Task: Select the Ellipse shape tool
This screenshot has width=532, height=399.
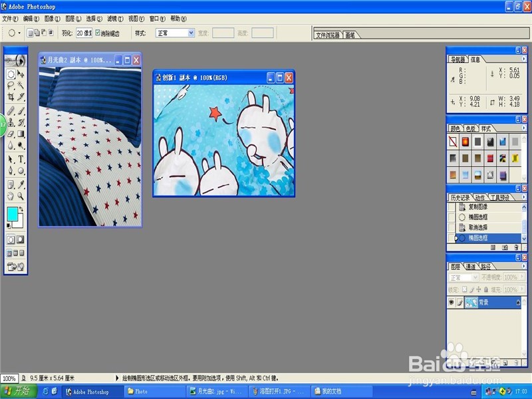Action: tap(21, 171)
